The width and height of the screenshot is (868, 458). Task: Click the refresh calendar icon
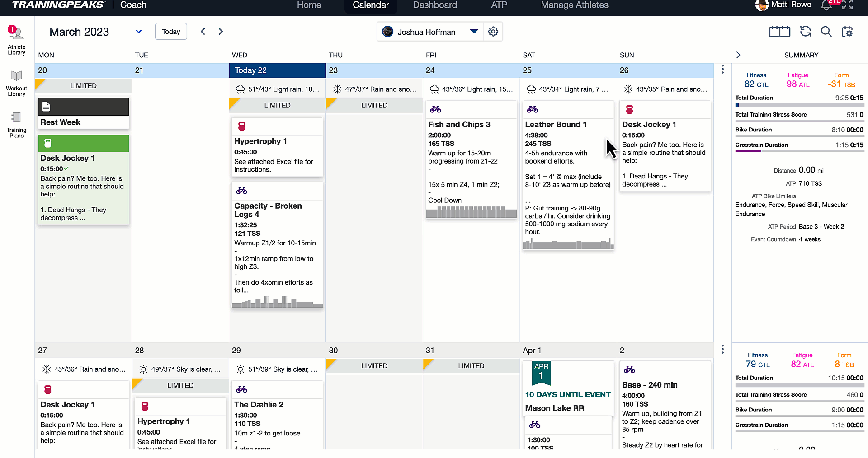[806, 32]
